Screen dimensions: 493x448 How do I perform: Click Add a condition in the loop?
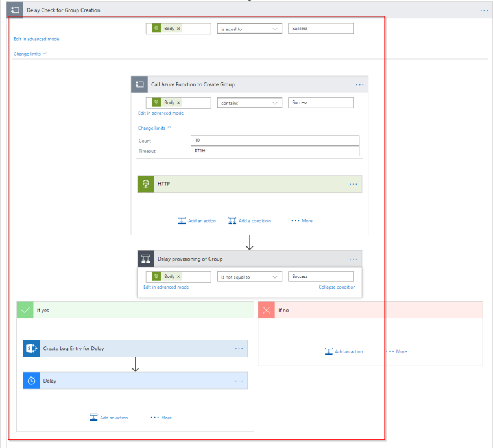[249, 221]
